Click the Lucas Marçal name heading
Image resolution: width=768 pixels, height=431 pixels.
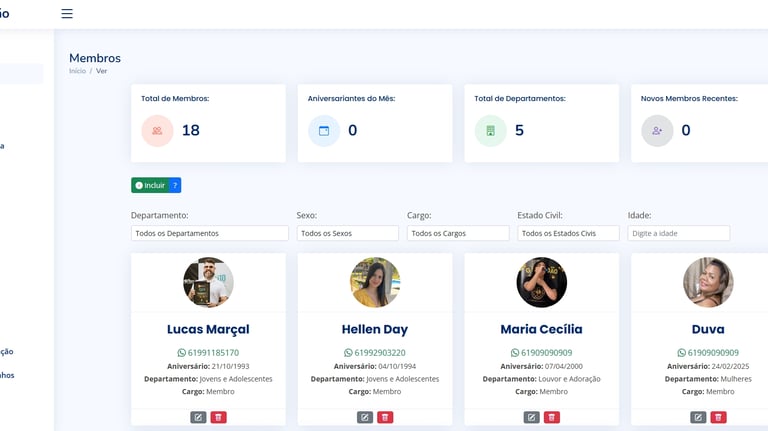(x=208, y=330)
